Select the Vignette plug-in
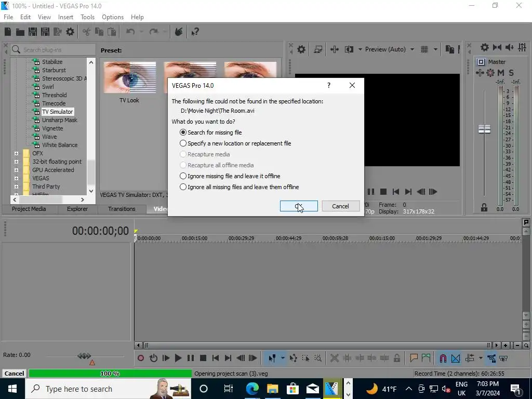This screenshot has width=532, height=399. pyautogui.click(x=52, y=128)
